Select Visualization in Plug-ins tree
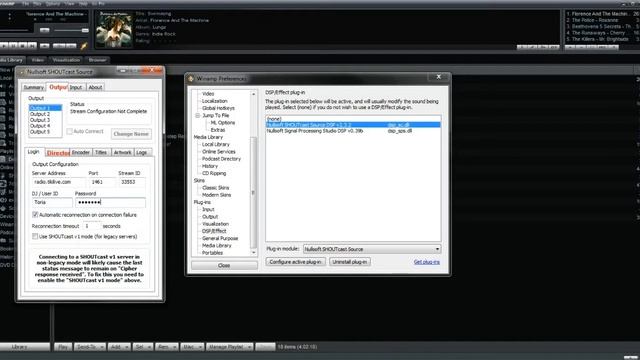Image resolution: width=640 pixels, height=360 pixels. (216, 224)
